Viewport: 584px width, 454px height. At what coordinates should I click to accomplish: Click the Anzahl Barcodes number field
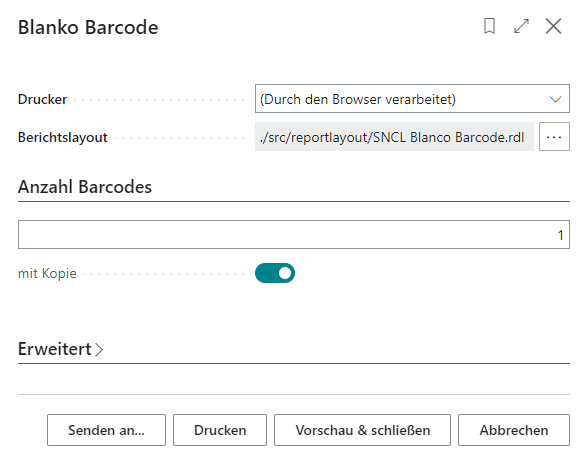coord(294,235)
